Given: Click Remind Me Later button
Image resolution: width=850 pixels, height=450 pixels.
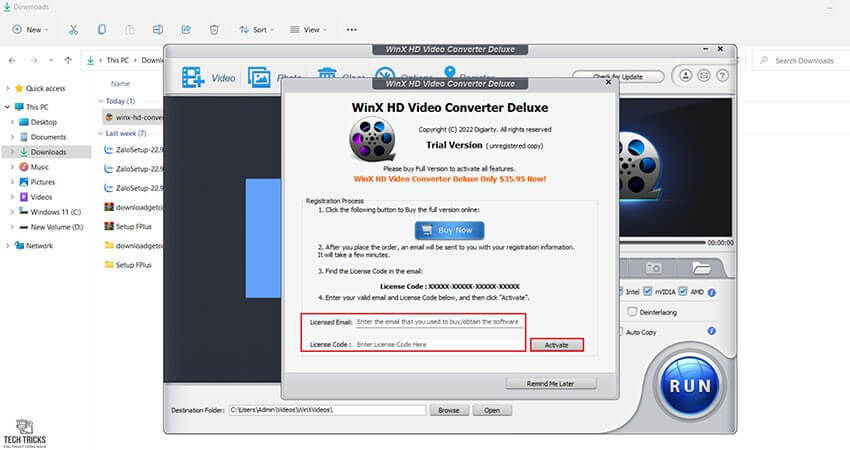Looking at the screenshot, I should coord(551,383).
